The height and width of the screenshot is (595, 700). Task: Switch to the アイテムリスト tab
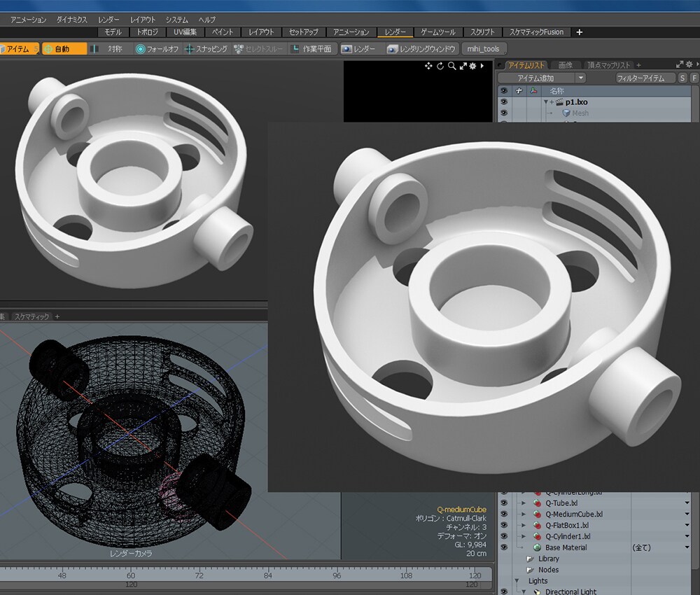click(526, 65)
